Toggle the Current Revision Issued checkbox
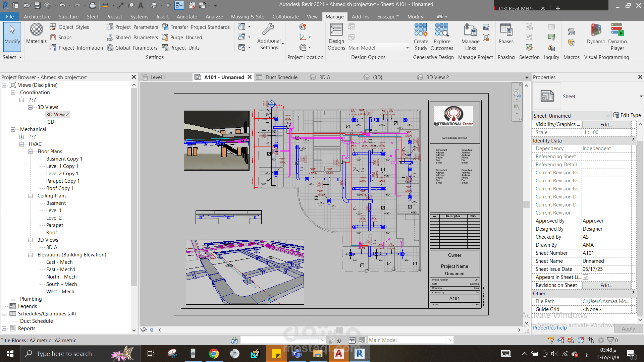 (586, 173)
